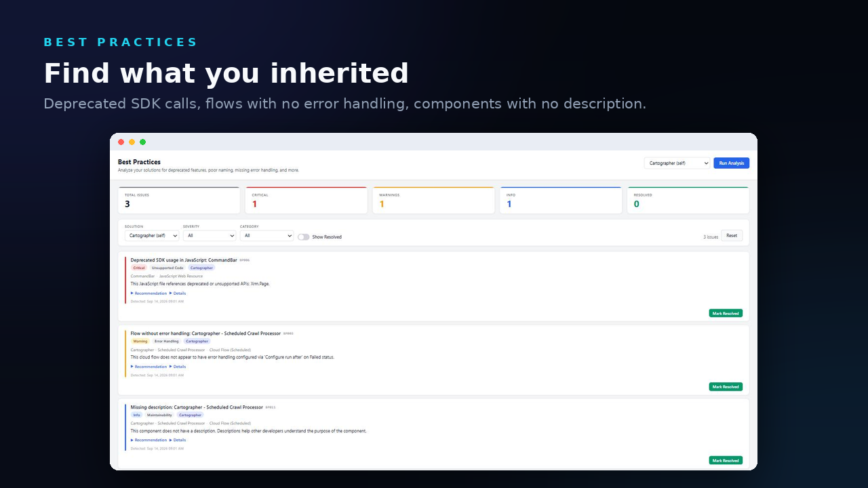Click the 'Missing description' issue title
Image resolution: width=868 pixels, height=488 pixels.
(x=197, y=407)
